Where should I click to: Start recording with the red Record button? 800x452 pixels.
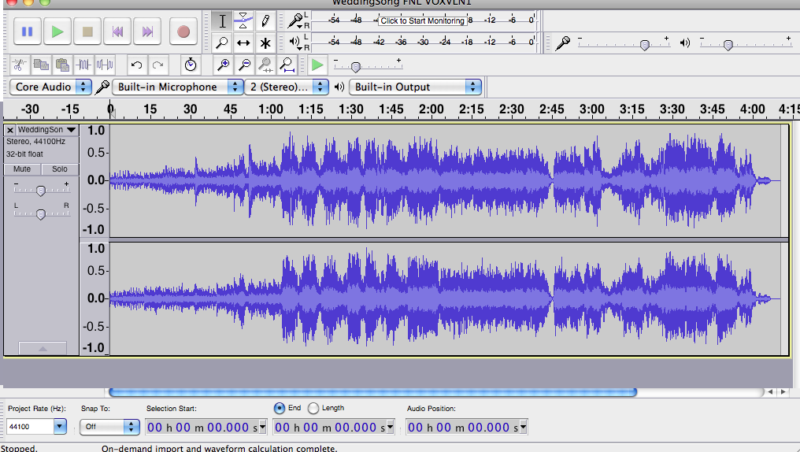[183, 32]
